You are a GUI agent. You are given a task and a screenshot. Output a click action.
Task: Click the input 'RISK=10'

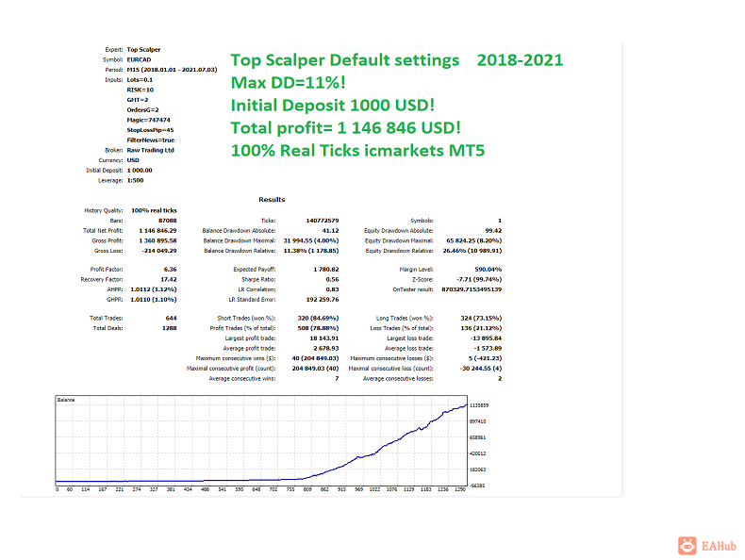point(141,90)
